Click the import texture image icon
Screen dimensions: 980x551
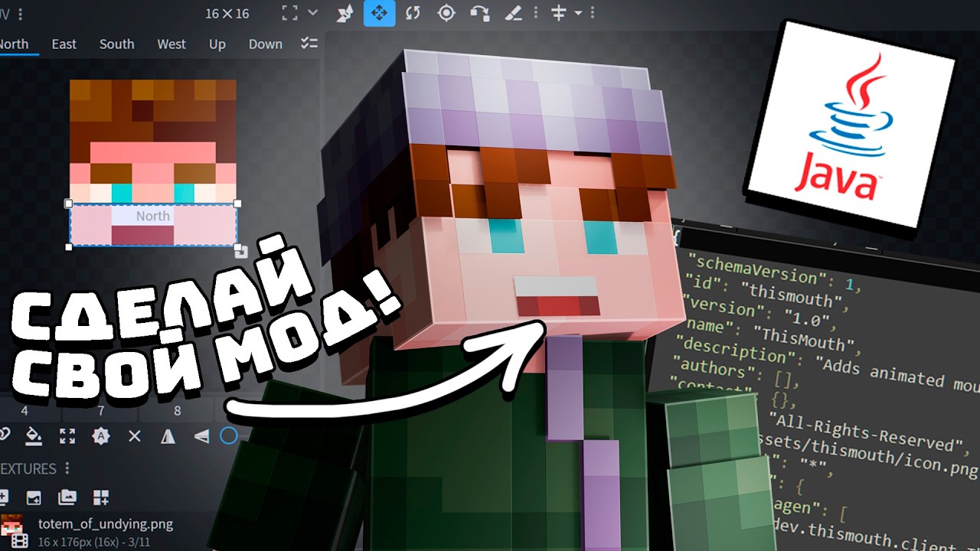(x=34, y=497)
